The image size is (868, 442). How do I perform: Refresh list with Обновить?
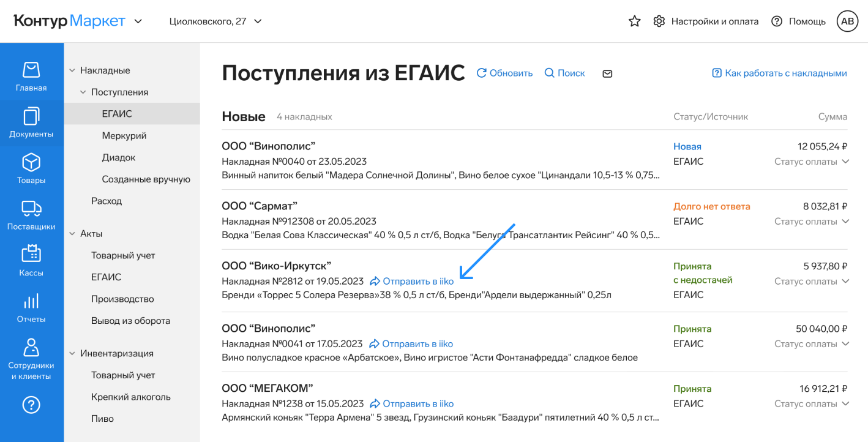point(505,73)
